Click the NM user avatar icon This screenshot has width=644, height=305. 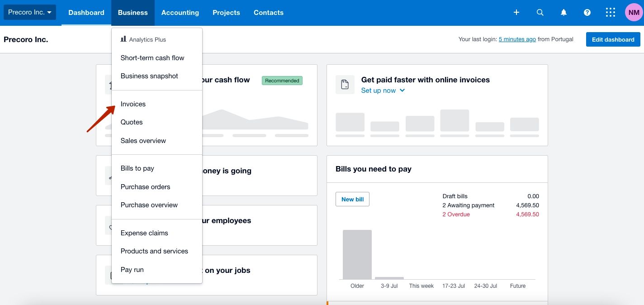634,12
